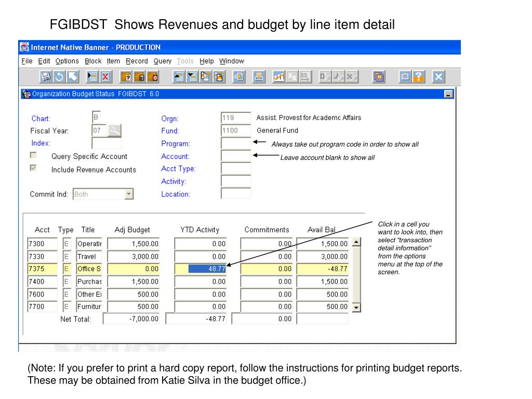Click the Rollback circular arrow icon
Viewport: 532px width, 399px height.
(59, 77)
